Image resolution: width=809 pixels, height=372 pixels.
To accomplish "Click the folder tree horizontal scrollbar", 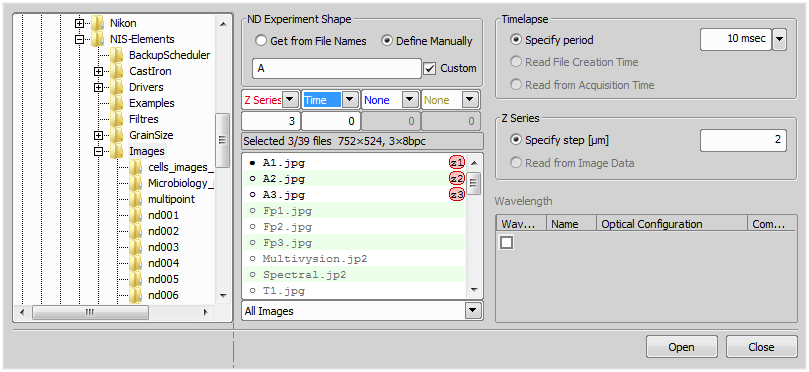I will 114,312.
